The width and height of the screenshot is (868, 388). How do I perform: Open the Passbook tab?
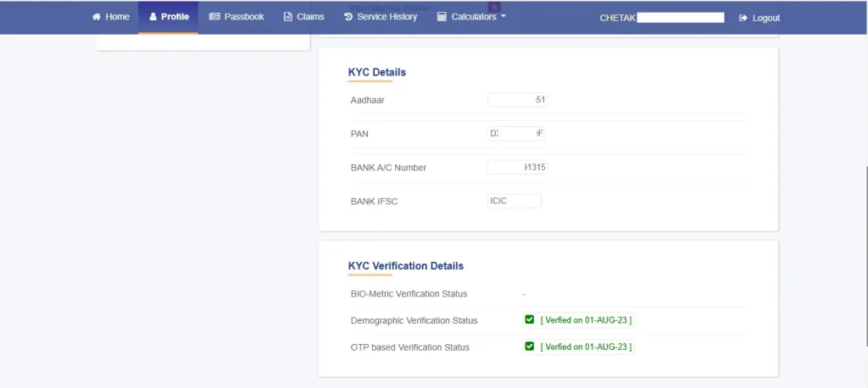point(236,17)
